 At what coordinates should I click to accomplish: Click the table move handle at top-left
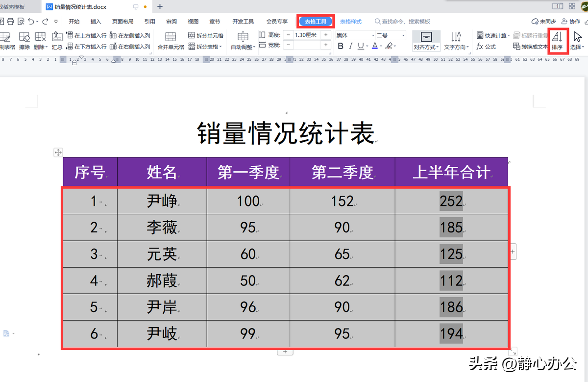[x=58, y=153]
